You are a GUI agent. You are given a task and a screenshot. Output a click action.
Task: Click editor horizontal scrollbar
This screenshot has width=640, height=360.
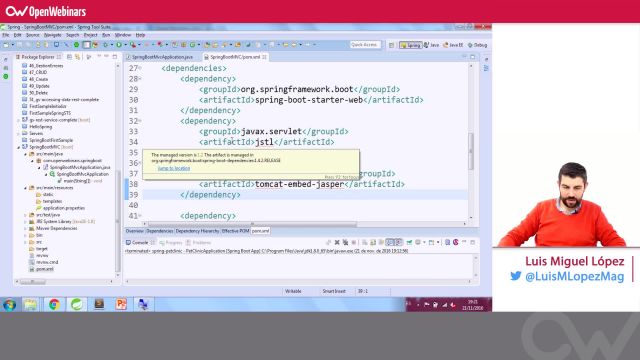pos(252,224)
